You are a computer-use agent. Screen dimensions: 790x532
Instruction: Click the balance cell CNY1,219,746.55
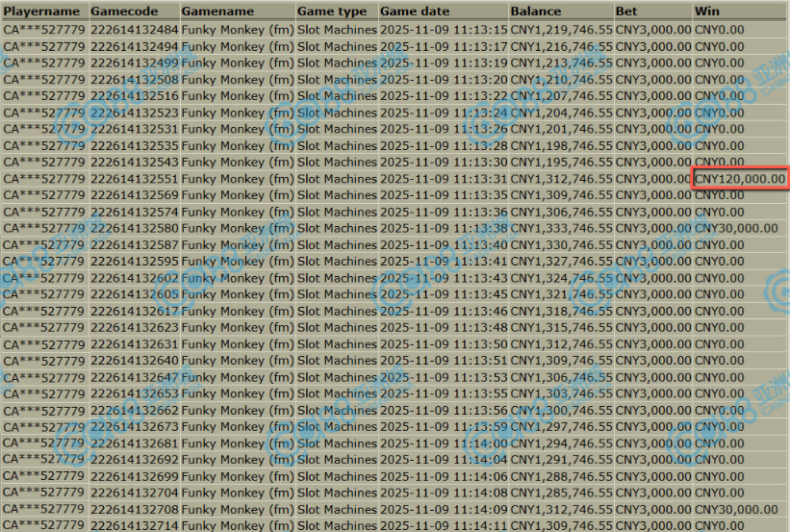pyautogui.click(x=561, y=30)
